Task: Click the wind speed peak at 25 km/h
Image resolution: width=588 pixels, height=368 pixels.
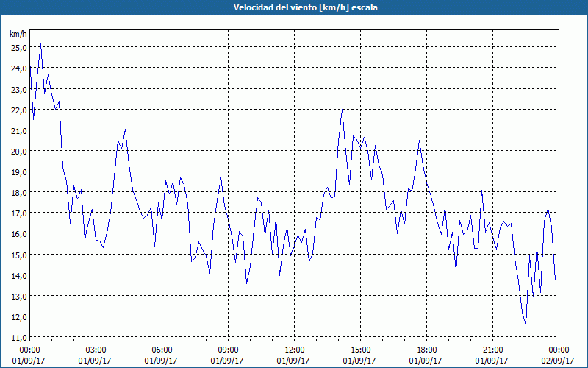Action: tap(40, 44)
